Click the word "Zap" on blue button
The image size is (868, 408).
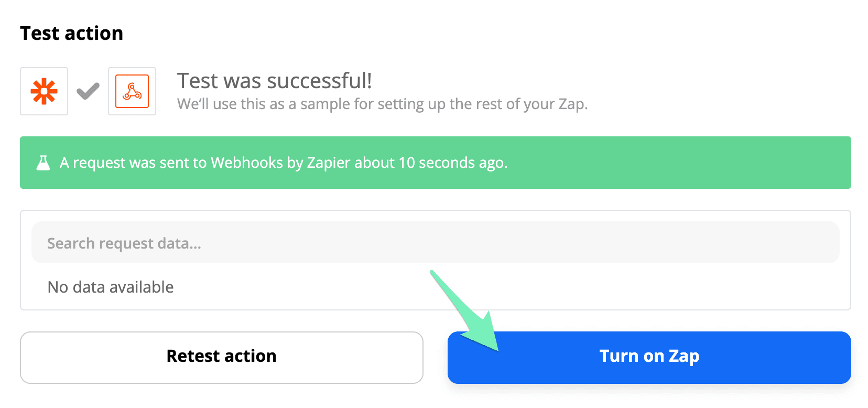tap(684, 356)
